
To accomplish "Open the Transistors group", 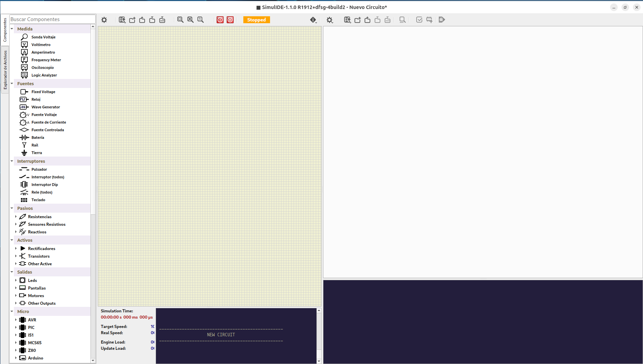I will click(x=38, y=256).
